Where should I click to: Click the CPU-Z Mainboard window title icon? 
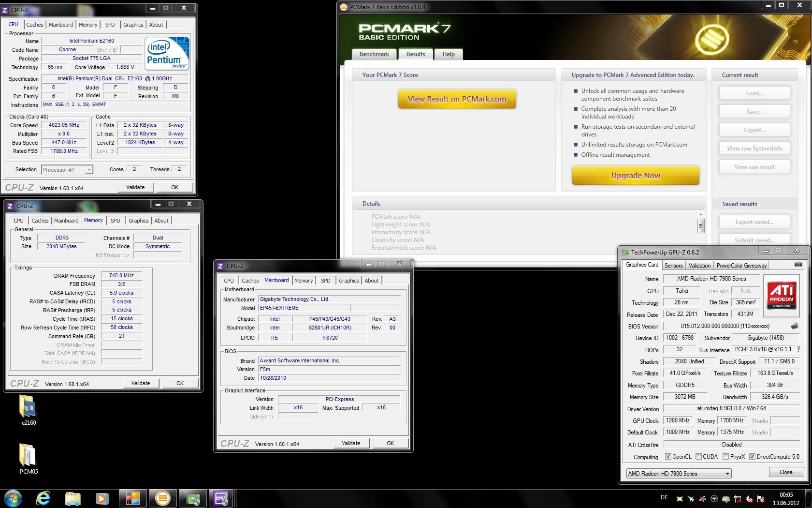(x=220, y=266)
